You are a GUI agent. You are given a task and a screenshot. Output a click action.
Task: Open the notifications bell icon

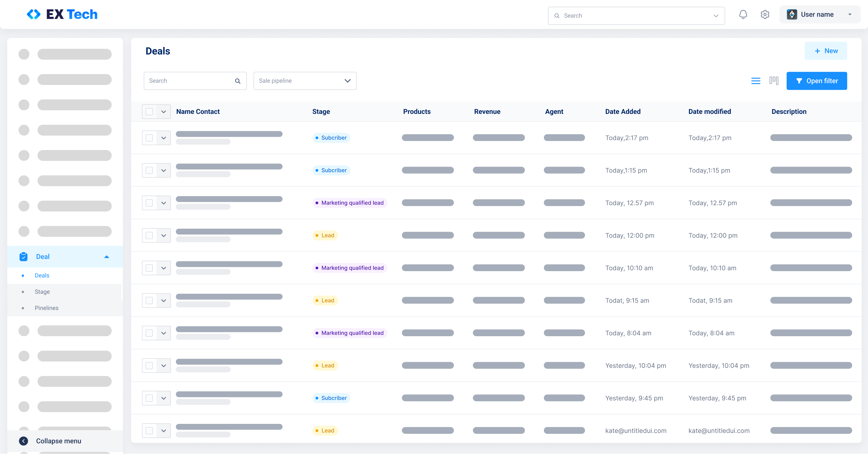(743, 14)
